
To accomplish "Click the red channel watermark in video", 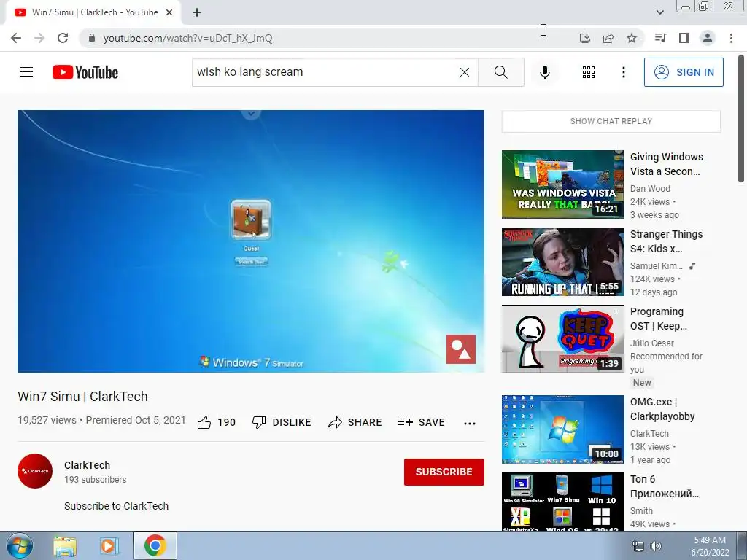I will point(461,349).
